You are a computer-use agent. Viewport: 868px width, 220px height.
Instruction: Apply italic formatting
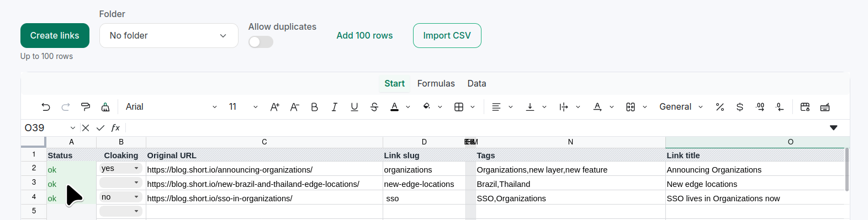coord(334,107)
